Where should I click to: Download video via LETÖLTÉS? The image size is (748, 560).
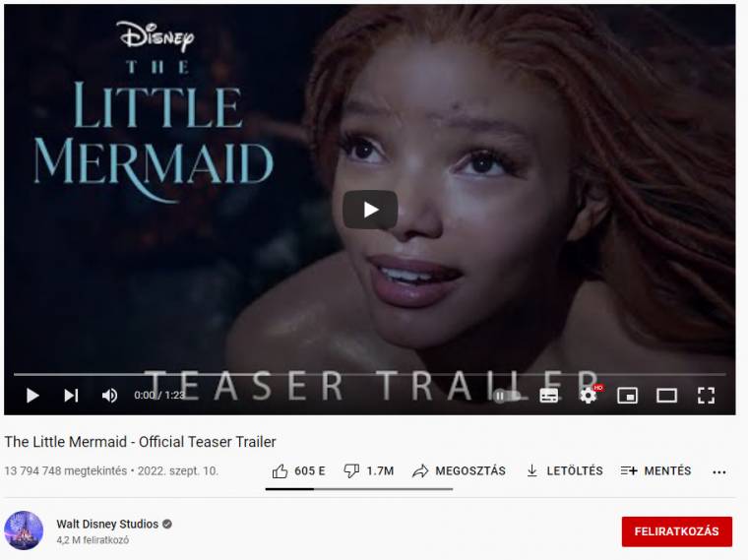coord(564,471)
